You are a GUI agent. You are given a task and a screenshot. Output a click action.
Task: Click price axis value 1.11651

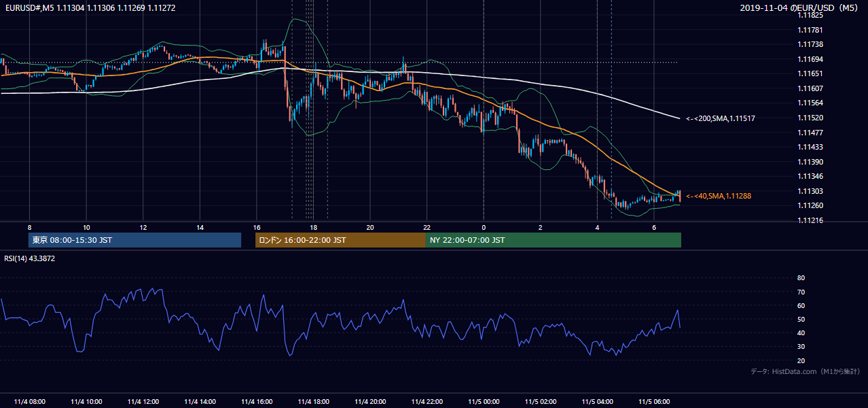[x=811, y=73]
